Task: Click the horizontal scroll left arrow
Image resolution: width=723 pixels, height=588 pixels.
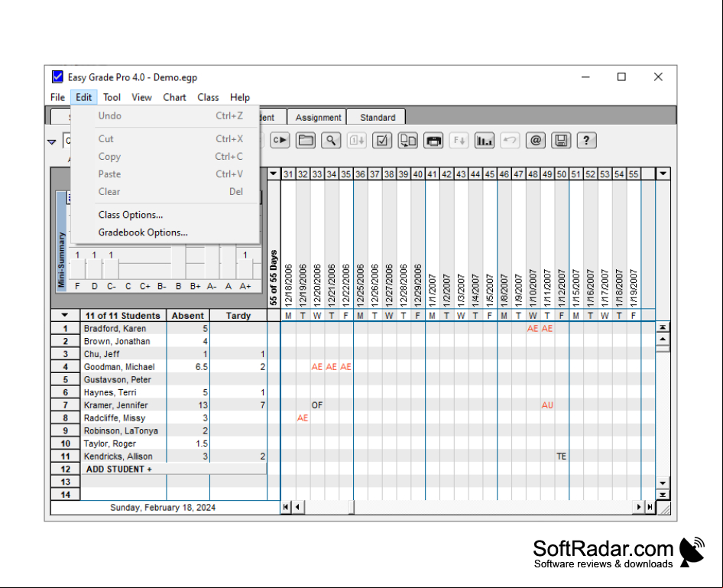Action: [298, 507]
